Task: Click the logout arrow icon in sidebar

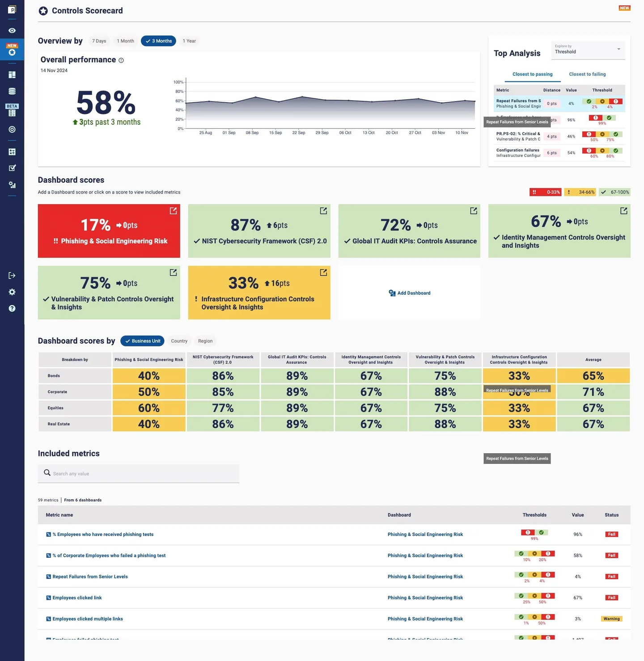Action: [x=12, y=275]
